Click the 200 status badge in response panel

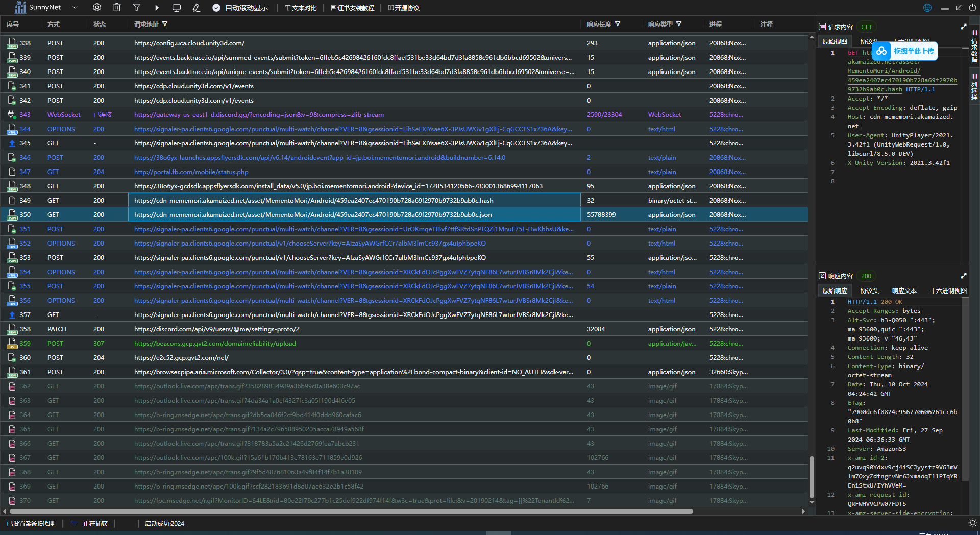point(866,276)
